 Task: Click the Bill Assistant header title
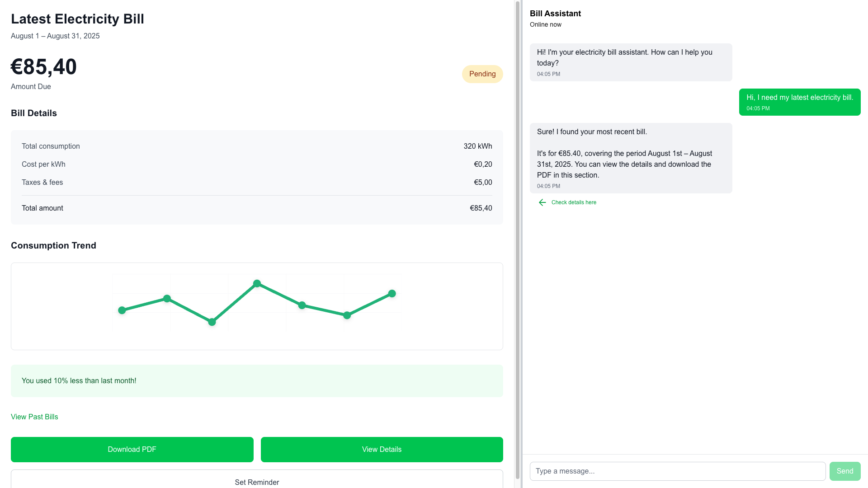pos(555,14)
